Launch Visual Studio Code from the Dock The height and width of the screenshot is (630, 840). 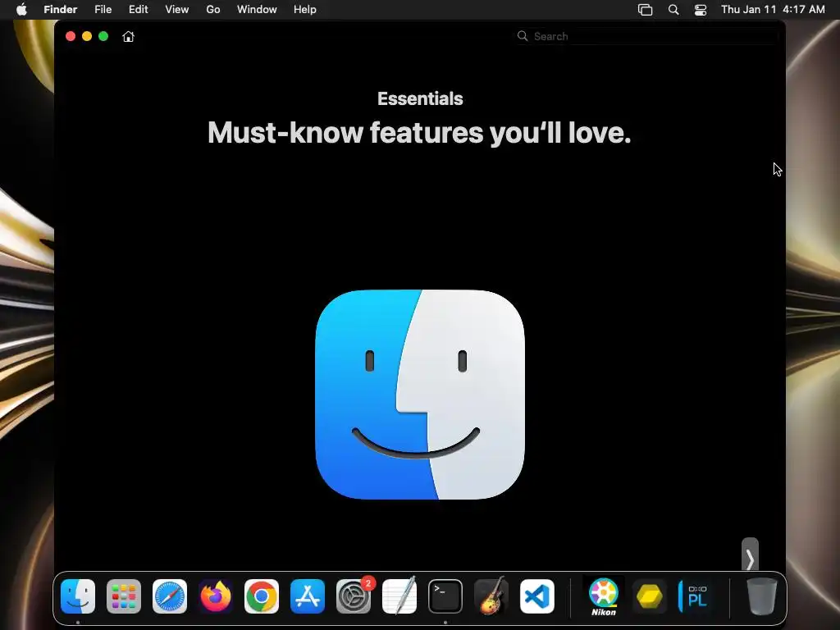click(x=536, y=596)
